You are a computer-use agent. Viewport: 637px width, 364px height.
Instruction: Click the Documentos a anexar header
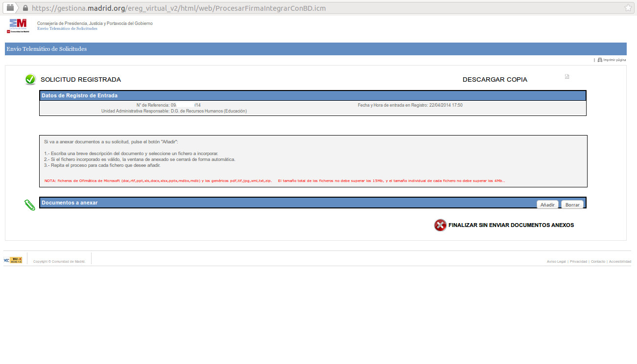coord(313,203)
